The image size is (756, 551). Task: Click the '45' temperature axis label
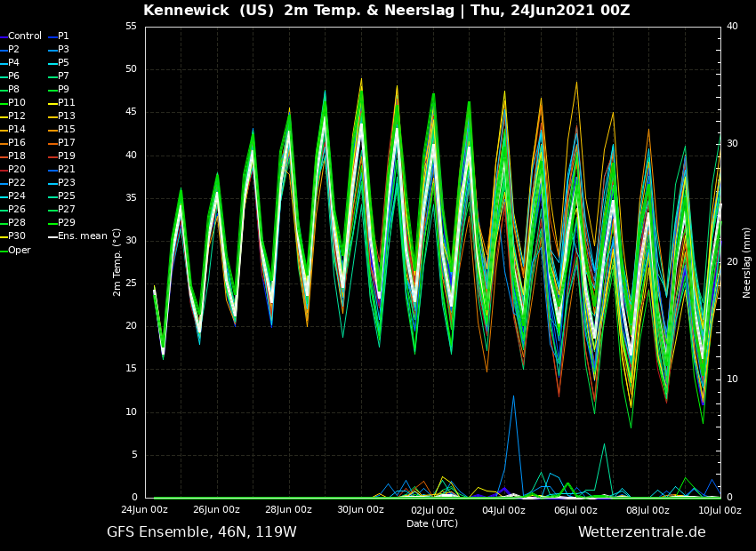coord(131,112)
